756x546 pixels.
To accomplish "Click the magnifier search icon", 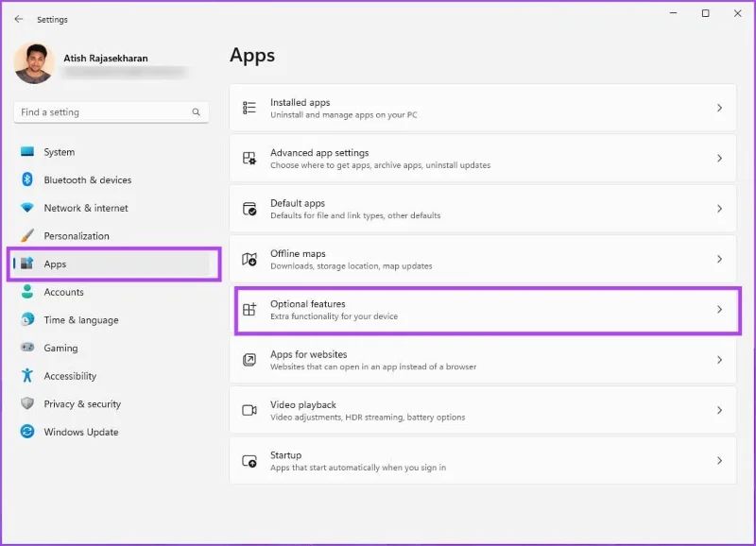I will coord(197,112).
